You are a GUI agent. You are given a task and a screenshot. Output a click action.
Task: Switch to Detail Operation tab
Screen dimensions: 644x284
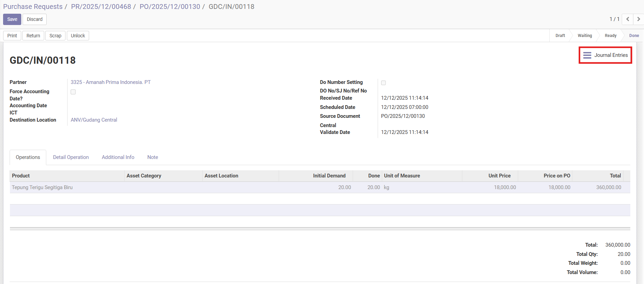[71, 157]
